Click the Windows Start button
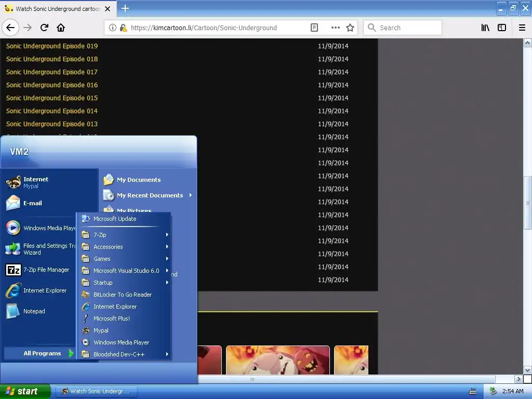Screen dimensions: 532x399 coord(25,391)
